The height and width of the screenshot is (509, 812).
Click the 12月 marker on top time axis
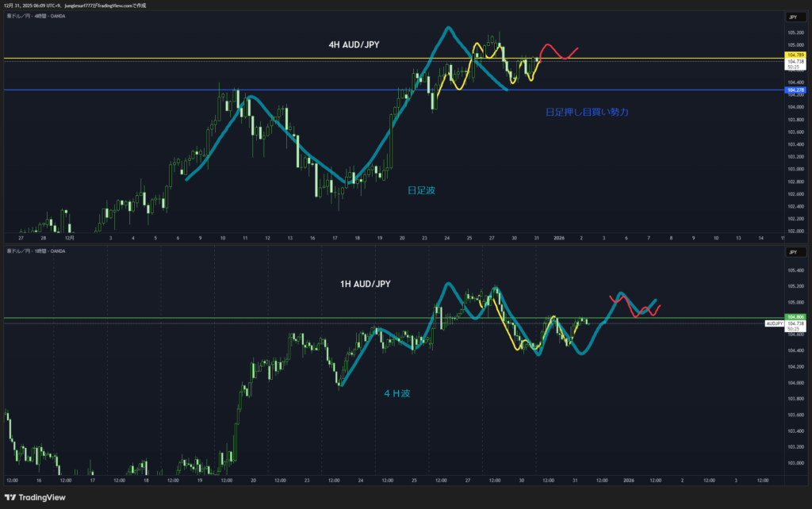pyautogui.click(x=70, y=237)
